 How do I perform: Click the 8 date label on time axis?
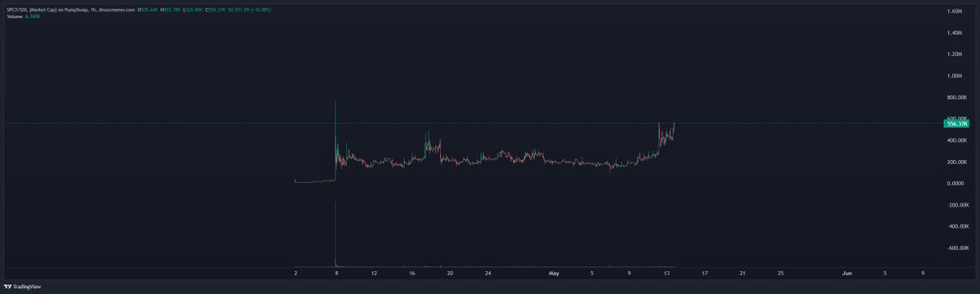click(x=336, y=274)
